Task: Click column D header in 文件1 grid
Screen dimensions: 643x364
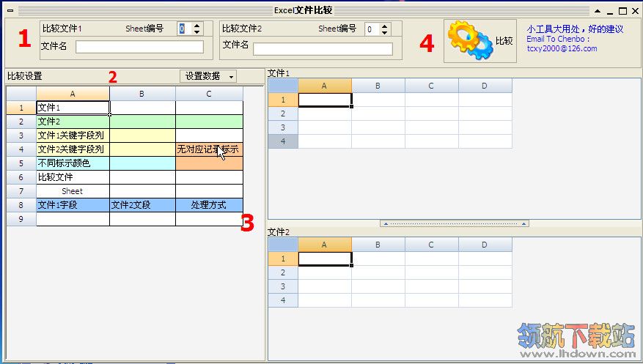Action: click(x=485, y=86)
